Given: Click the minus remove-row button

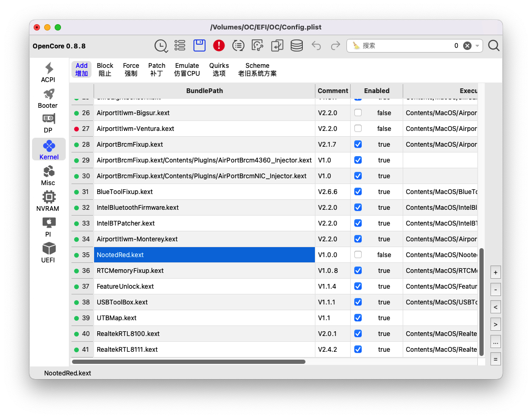Looking at the screenshot, I should [x=496, y=290].
